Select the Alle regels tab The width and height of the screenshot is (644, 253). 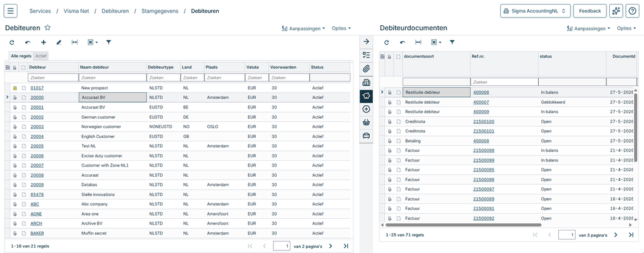pos(21,56)
